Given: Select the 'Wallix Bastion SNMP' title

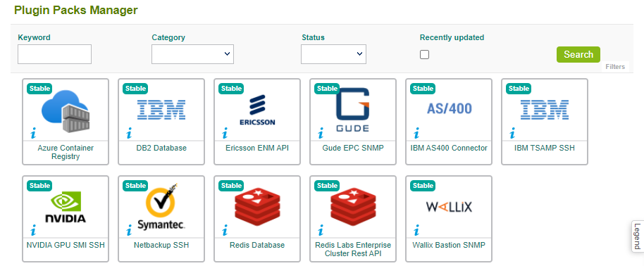Looking at the screenshot, I should 449,245.
